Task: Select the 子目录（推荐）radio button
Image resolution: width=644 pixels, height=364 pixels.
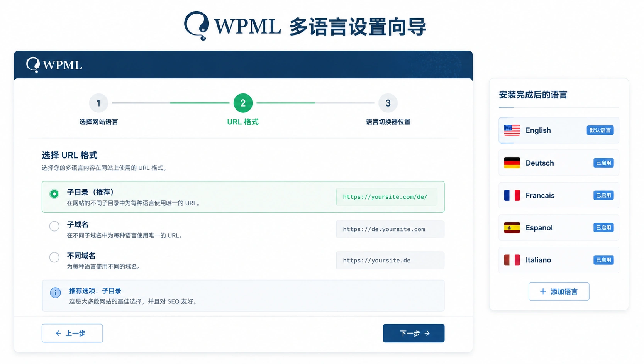Action: click(54, 194)
